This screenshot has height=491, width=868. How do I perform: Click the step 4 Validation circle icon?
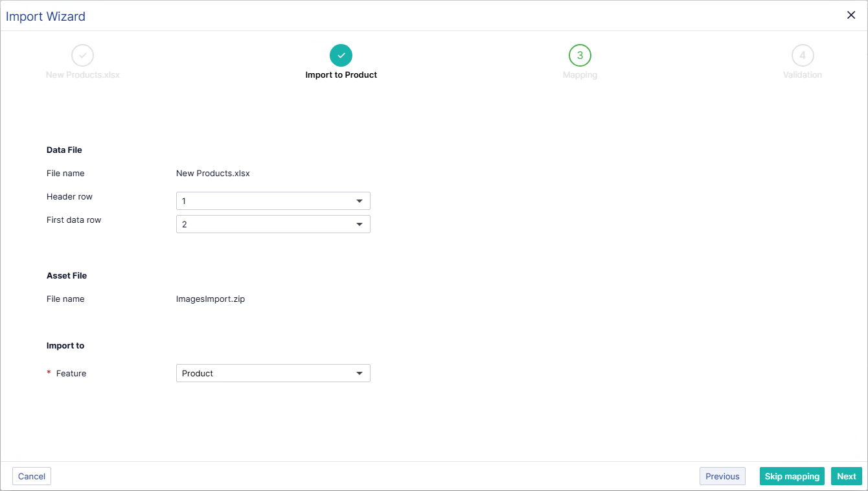click(x=803, y=56)
